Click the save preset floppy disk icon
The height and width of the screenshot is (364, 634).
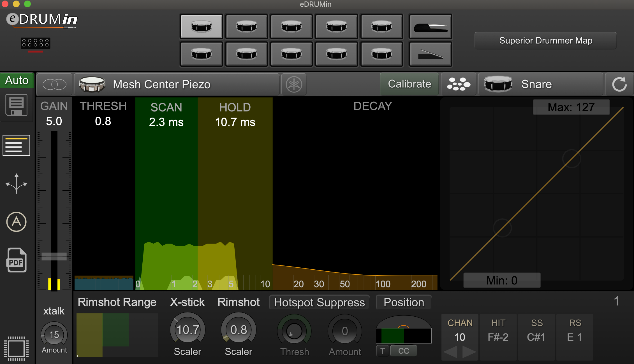coord(17,105)
